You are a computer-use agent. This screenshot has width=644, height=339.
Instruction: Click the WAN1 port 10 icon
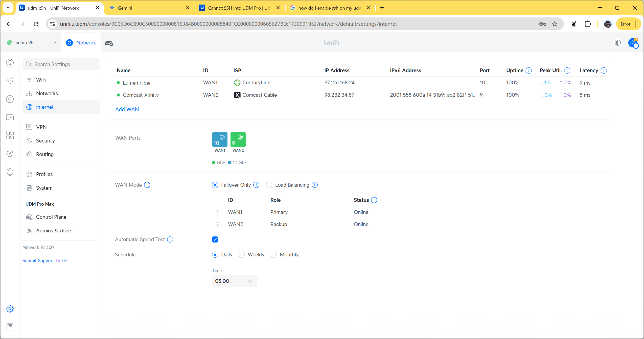click(220, 139)
